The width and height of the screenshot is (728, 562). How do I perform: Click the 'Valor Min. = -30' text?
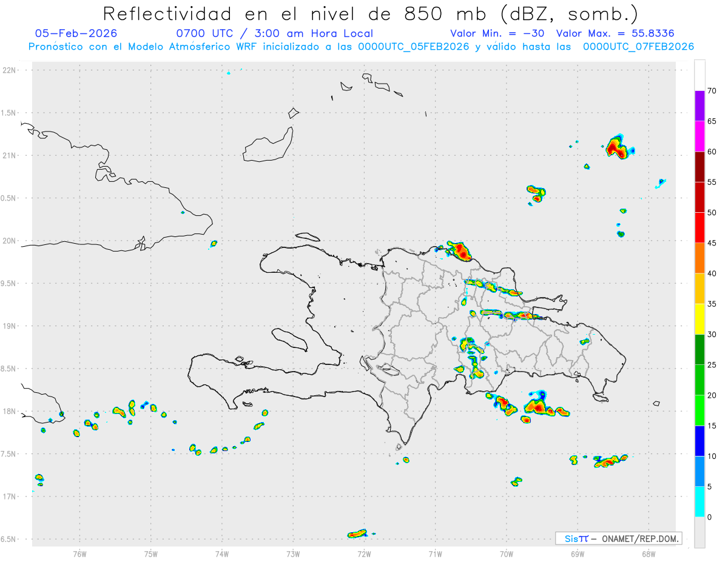497,33
